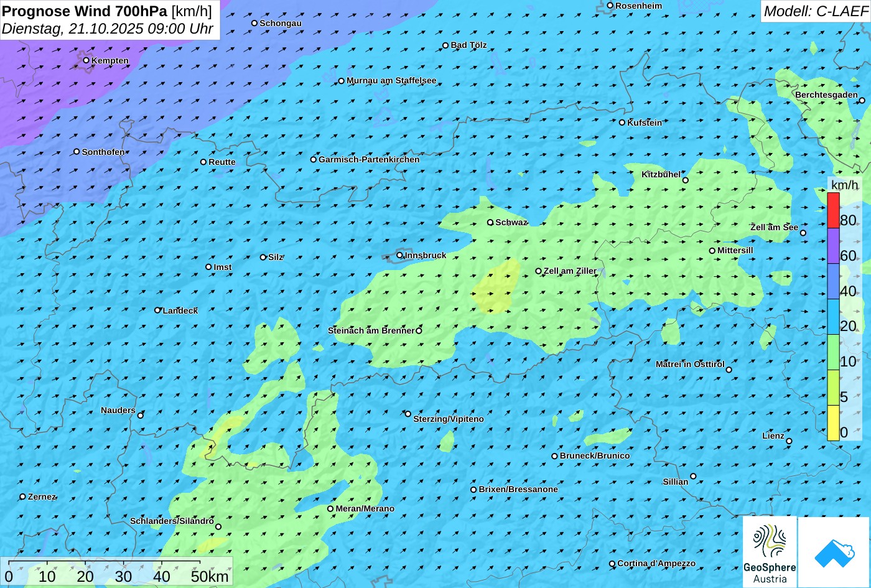
Task: Click the Bad Tölz location dot
Action: [x=445, y=45]
